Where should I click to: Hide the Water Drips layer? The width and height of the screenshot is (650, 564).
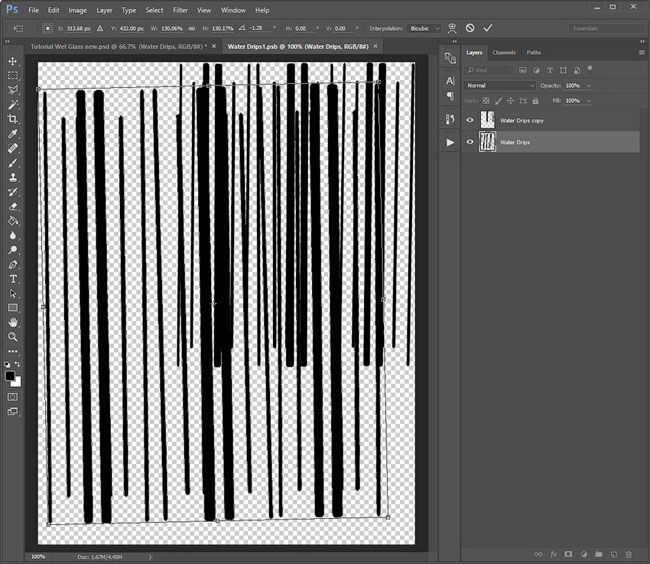[470, 142]
